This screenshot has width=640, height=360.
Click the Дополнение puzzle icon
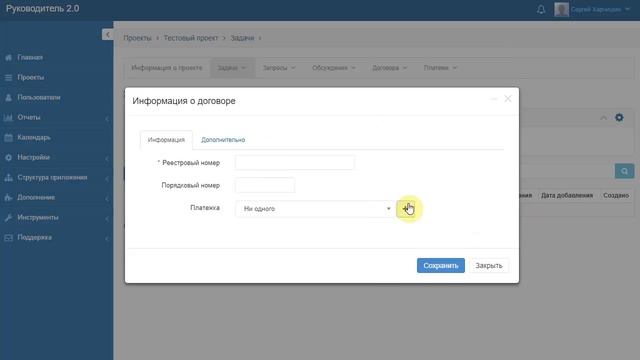point(8,198)
